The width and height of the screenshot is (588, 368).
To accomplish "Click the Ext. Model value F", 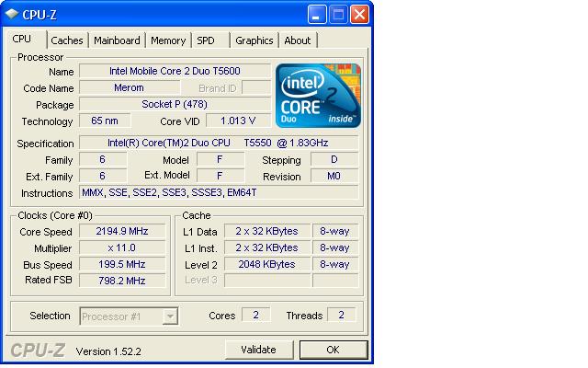I will 220,176.
